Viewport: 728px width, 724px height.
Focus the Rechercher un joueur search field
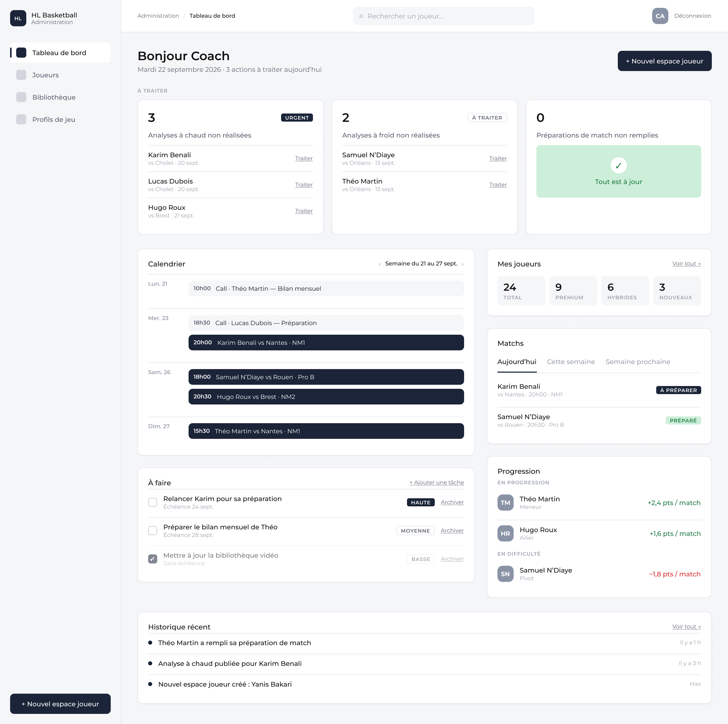[x=444, y=16]
